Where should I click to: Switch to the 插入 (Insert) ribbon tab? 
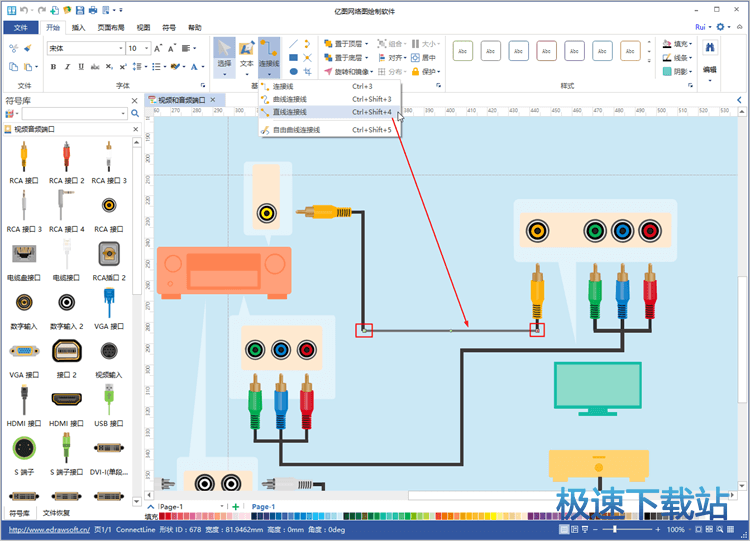[79, 28]
